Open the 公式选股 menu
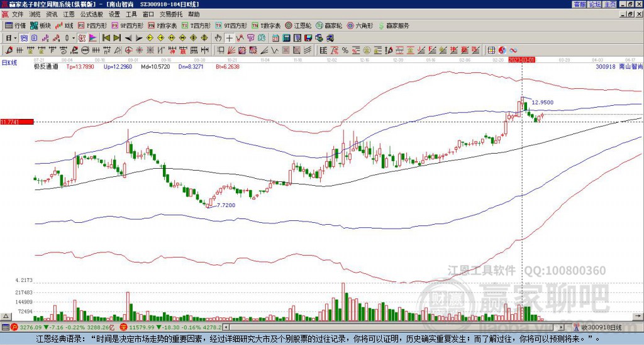 pos(92,14)
